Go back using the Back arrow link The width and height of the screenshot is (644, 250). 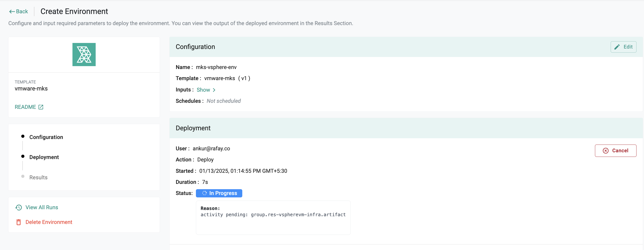click(x=18, y=12)
